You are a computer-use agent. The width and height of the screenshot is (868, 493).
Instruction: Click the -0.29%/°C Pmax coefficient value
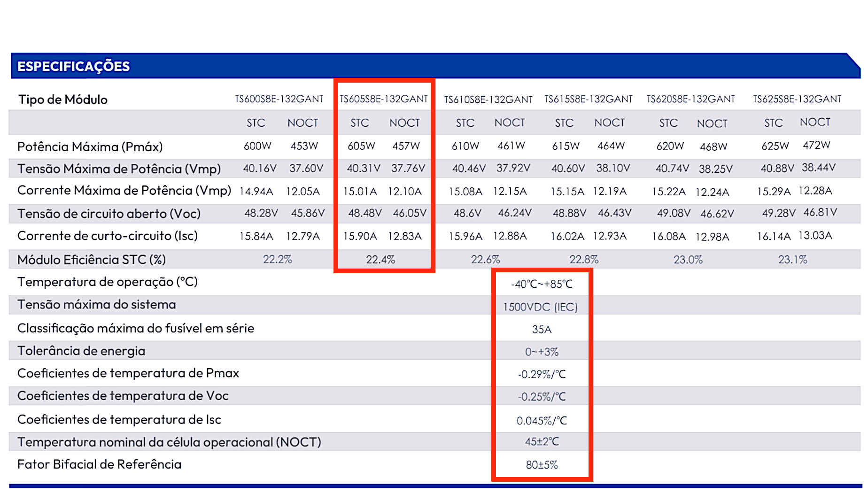tap(542, 375)
